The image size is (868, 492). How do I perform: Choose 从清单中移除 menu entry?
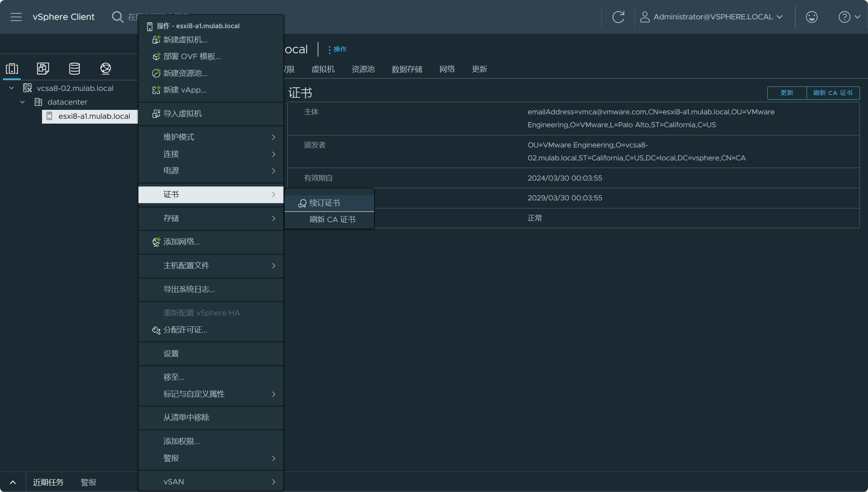(211, 417)
